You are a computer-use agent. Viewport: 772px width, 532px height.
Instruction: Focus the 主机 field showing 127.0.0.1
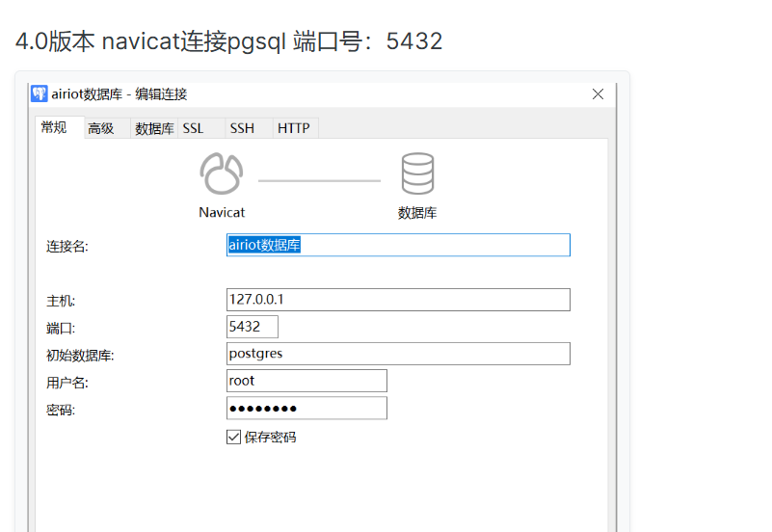[x=397, y=300]
